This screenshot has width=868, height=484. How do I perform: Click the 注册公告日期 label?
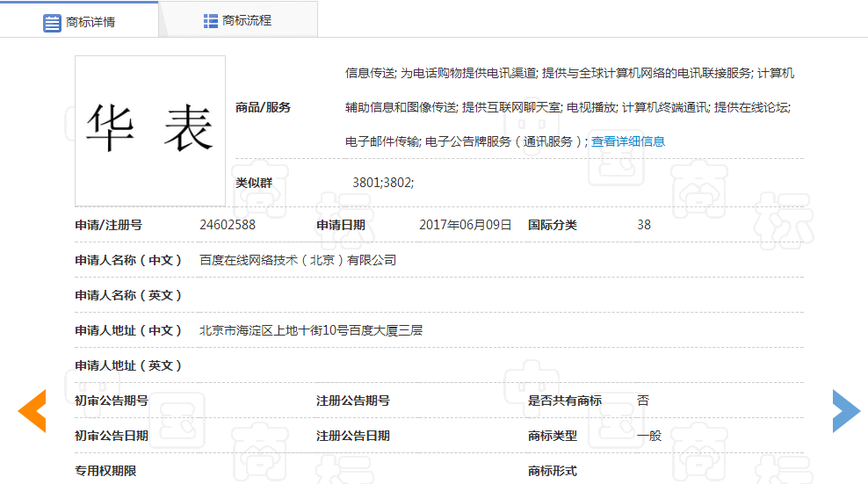352,436
